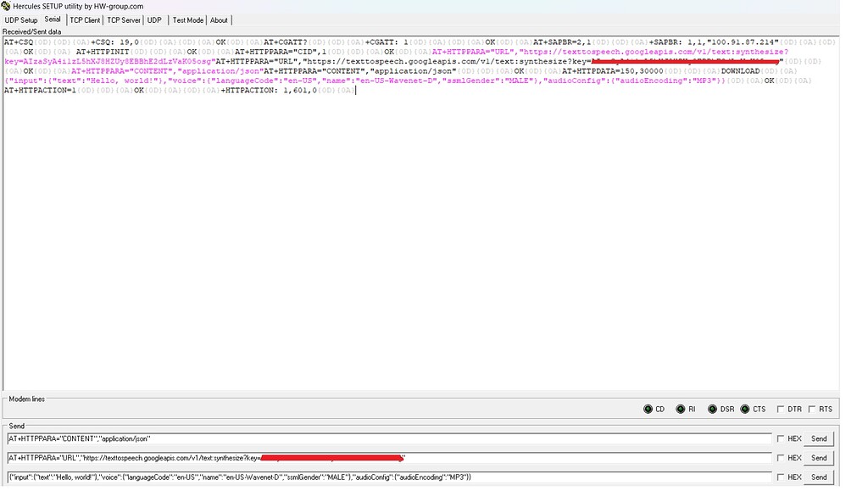Enable the RTS modem line checkbox
Image resolution: width=868 pixels, height=491 pixels.
tap(811, 409)
